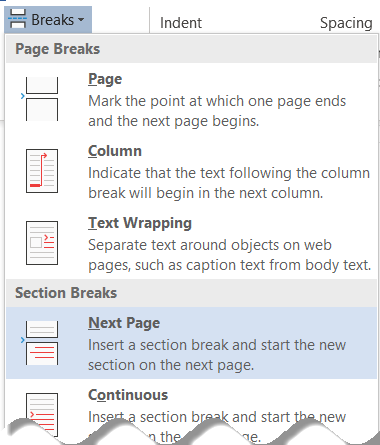Click the Page Breaks section header

(x=58, y=49)
